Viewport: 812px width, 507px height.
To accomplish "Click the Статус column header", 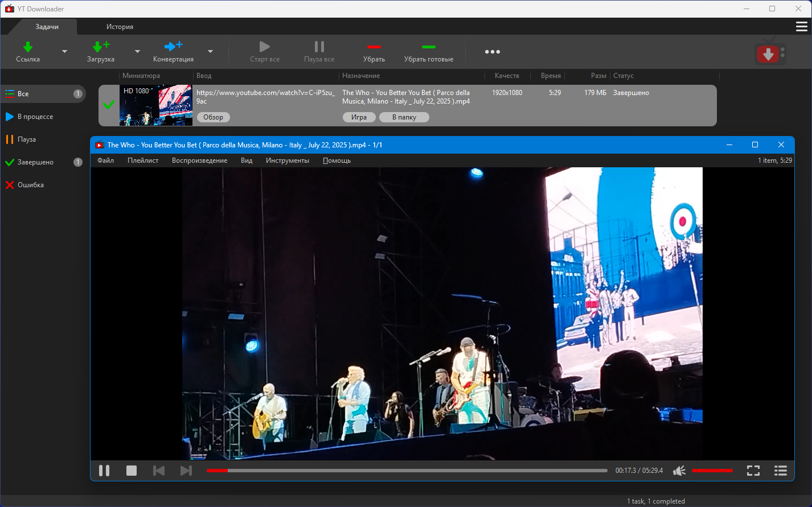I will pos(624,76).
